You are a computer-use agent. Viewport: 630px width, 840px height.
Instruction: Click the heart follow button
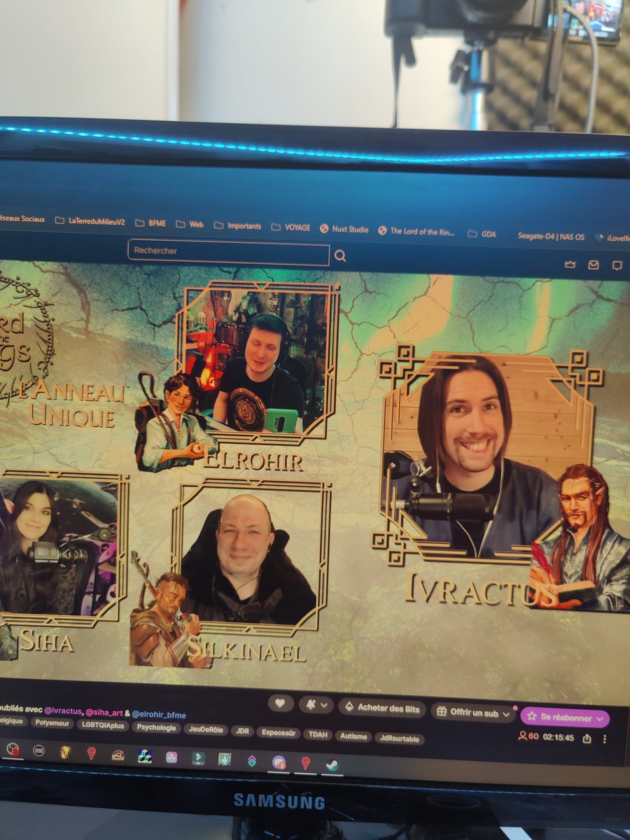pos(280,703)
